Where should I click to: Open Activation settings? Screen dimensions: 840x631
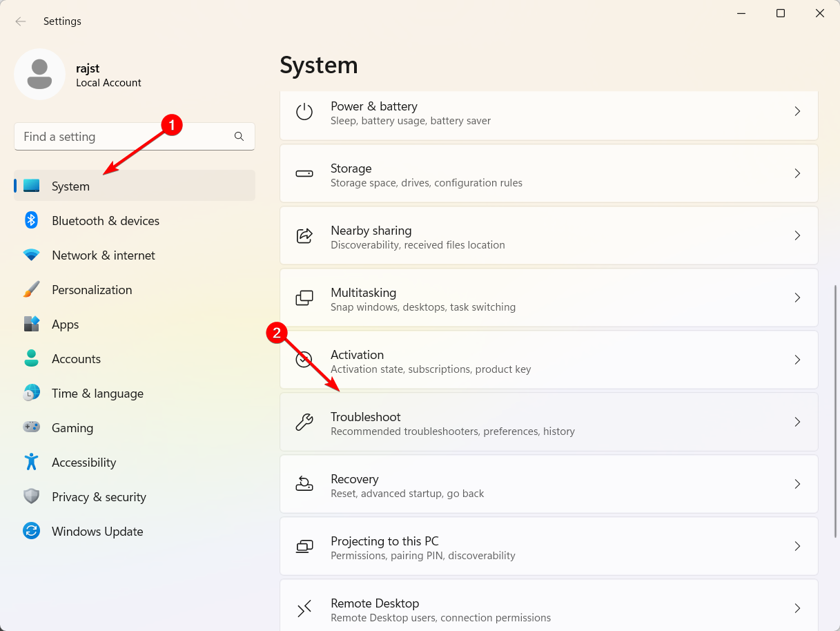[x=549, y=360]
